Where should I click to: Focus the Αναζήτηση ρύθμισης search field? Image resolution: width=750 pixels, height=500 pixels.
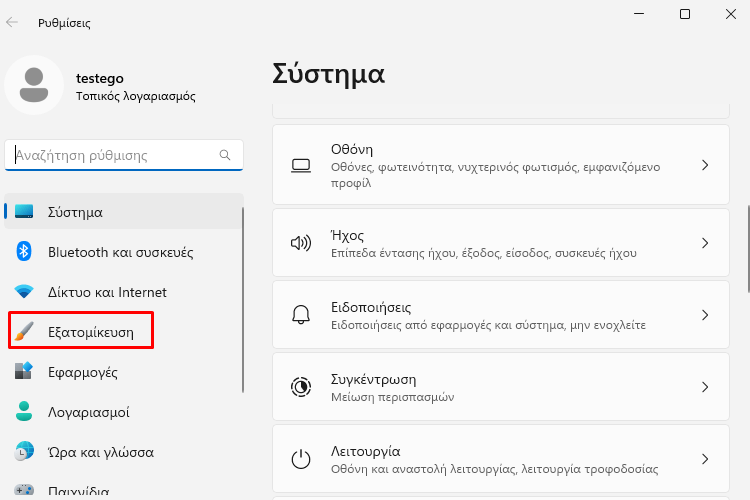click(124, 155)
